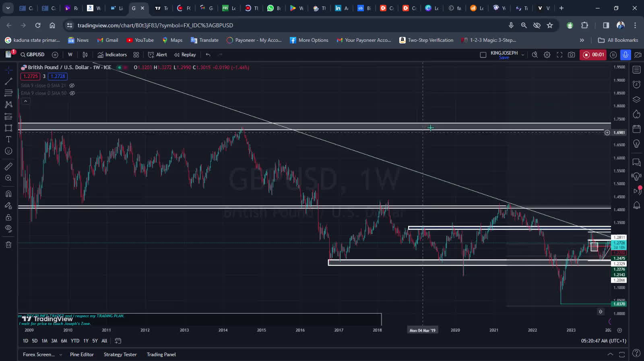This screenshot has width=644, height=361.
Task: Expand the KINGJOSEPH layout dropdown arrow
Action: point(523,55)
